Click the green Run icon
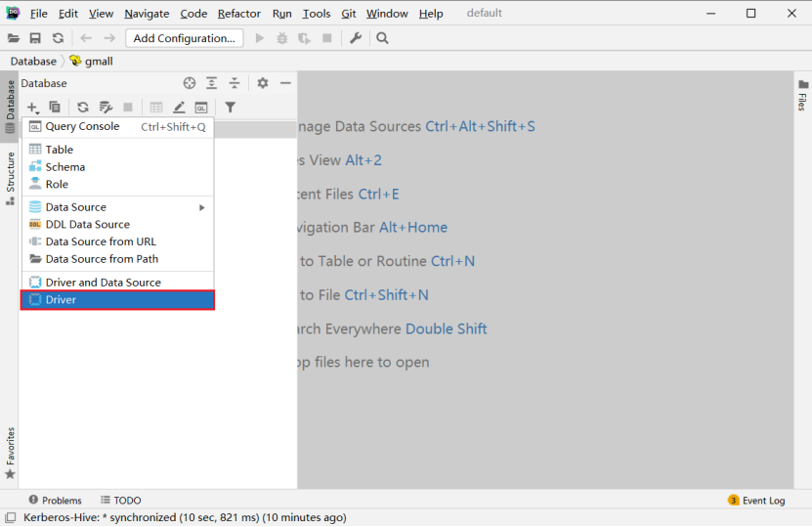Image resolution: width=812 pixels, height=527 pixels. click(260, 38)
